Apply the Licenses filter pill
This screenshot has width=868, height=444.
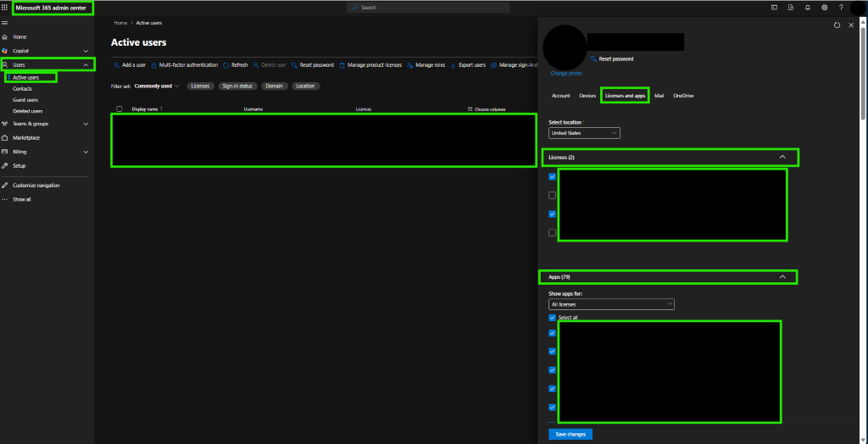(200, 86)
